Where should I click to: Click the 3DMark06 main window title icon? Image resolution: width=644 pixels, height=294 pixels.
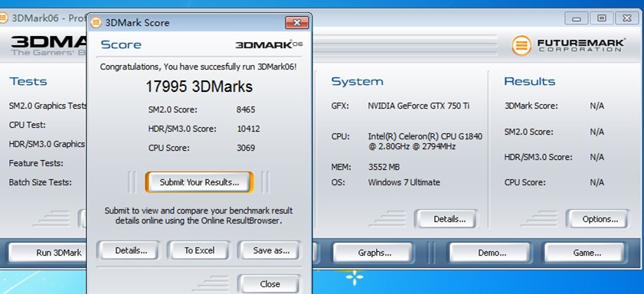tap(3, 18)
